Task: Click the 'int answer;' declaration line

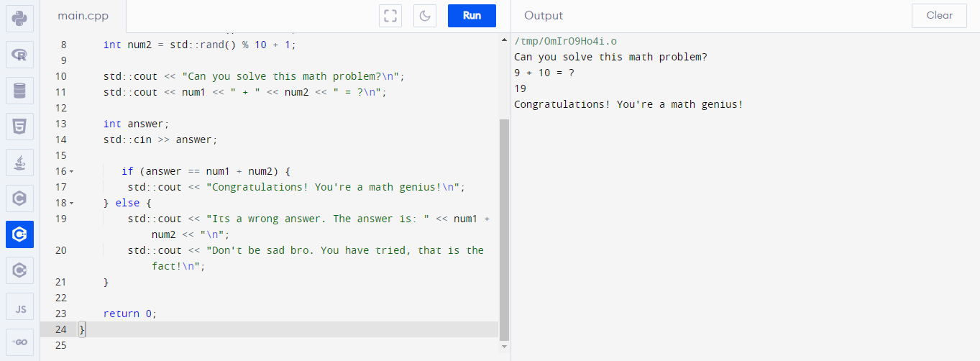Action: pos(137,124)
